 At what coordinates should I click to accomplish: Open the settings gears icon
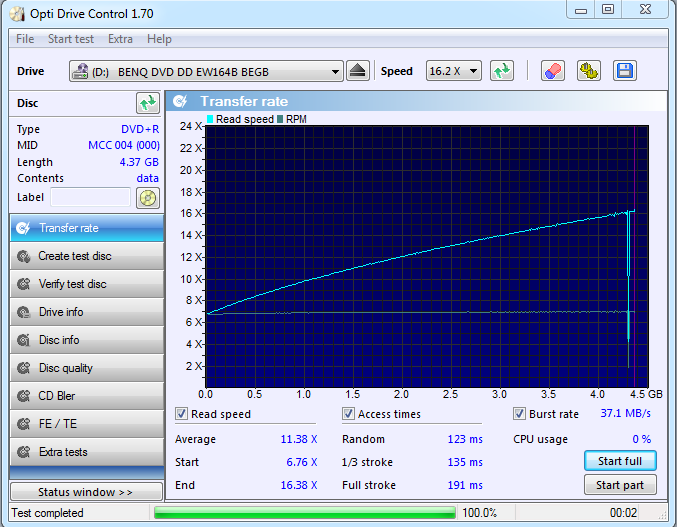pos(589,71)
